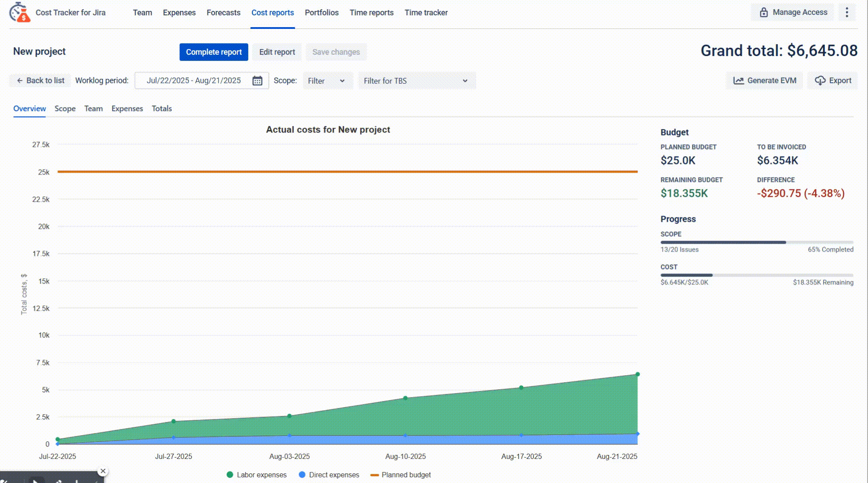Image resolution: width=868 pixels, height=483 pixels.
Task: Toggle Labor expenses legend item
Action: [x=257, y=475]
